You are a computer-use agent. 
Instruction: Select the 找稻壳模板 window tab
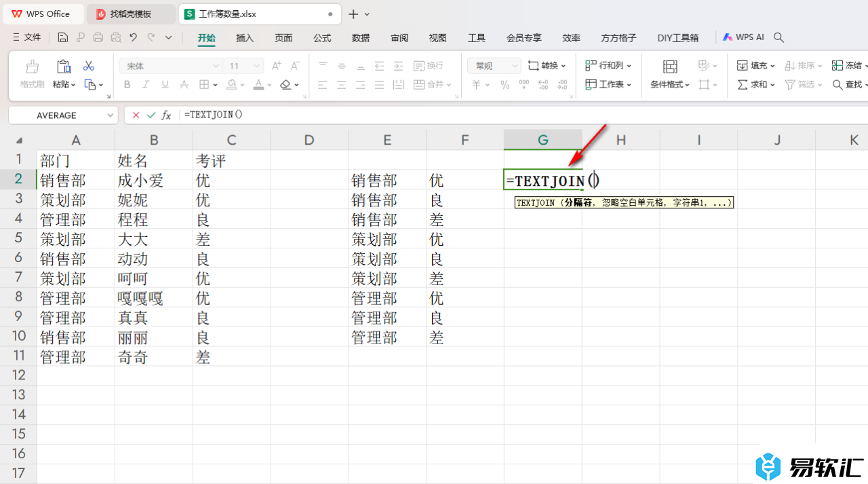point(132,14)
